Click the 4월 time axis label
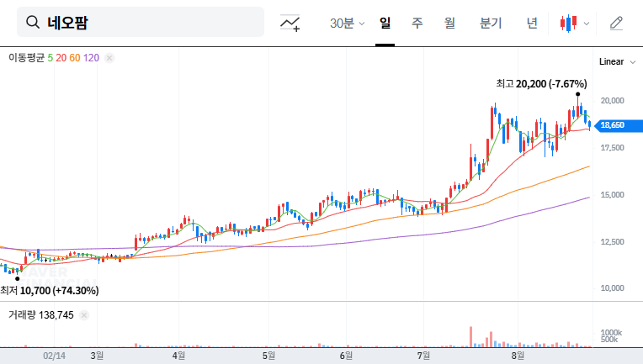643x364 pixels. point(178,356)
